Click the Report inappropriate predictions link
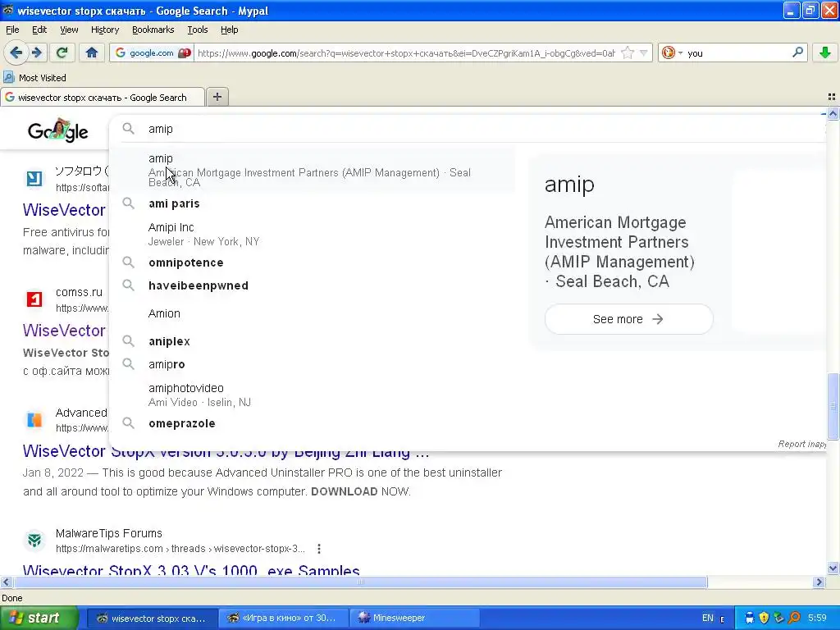The height and width of the screenshot is (630, 840). tap(801, 444)
